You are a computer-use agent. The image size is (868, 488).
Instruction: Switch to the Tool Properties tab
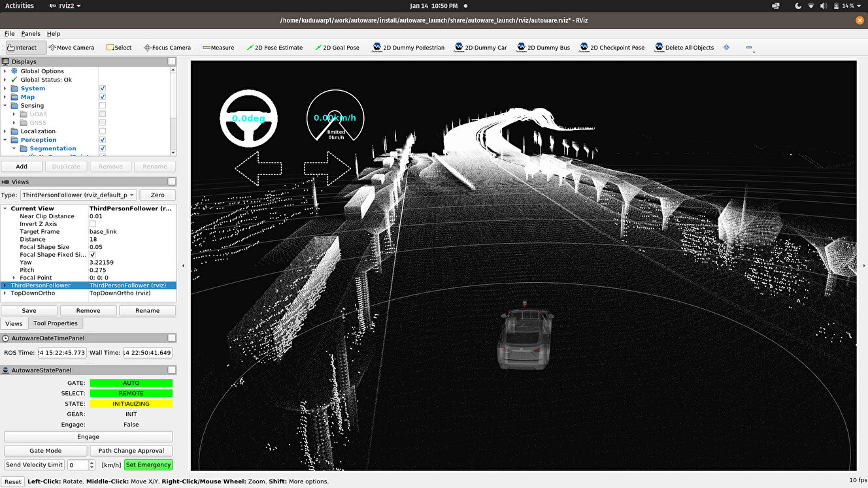[x=56, y=323]
